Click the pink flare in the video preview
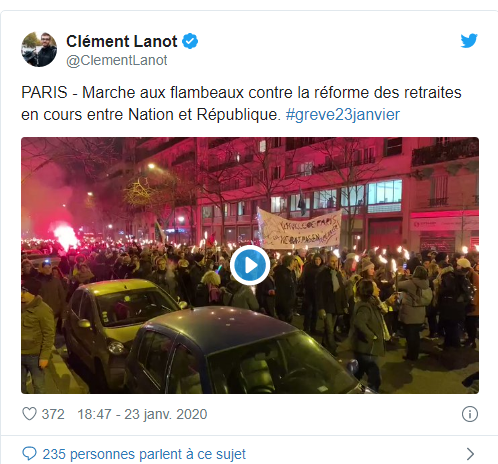498x464 pixels. 66,236
